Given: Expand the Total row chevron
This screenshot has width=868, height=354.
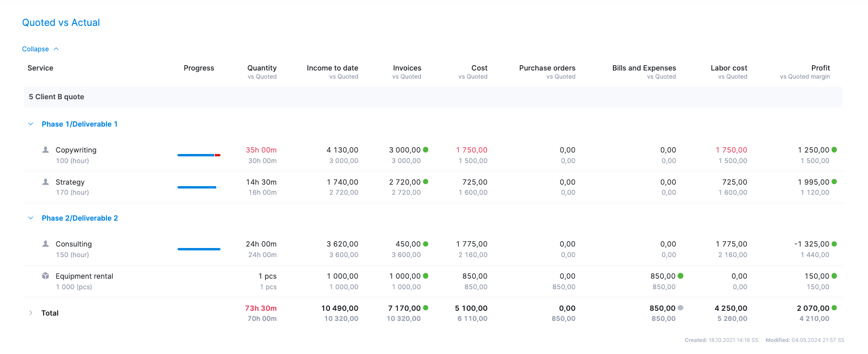Looking at the screenshot, I should coord(31,313).
